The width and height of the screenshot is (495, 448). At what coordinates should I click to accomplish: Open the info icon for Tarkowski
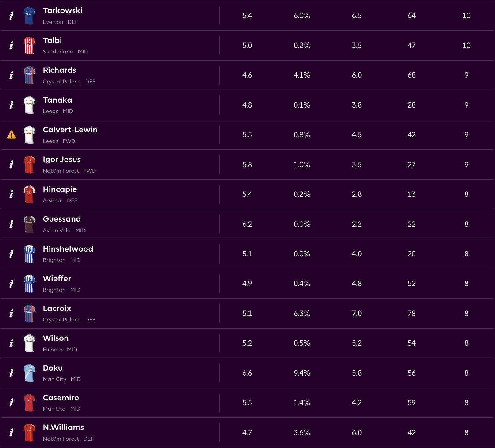point(11,16)
